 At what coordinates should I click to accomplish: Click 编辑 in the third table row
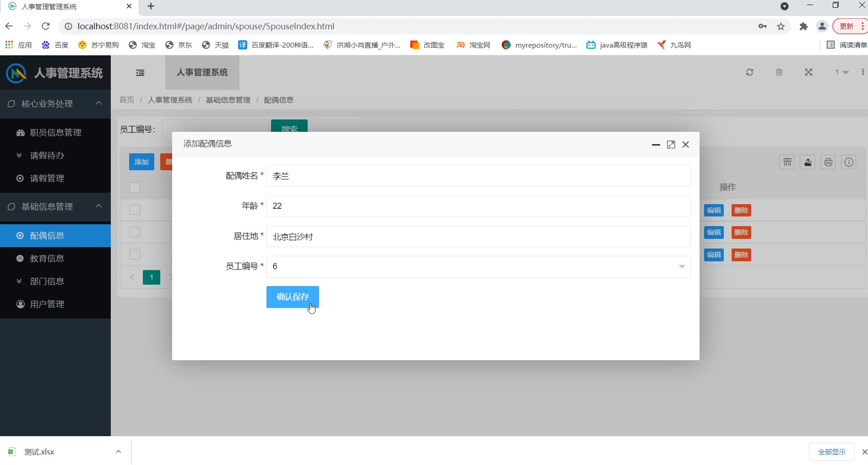click(714, 255)
